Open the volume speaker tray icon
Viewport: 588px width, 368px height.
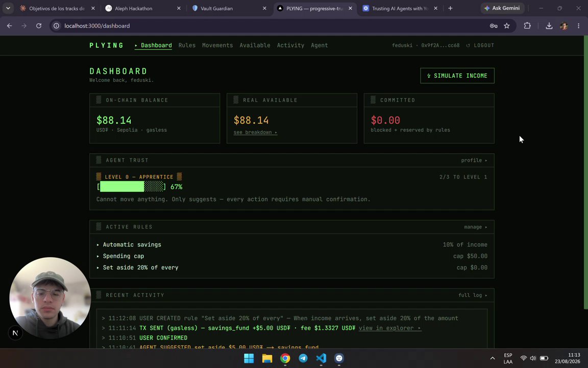pyautogui.click(x=533, y=358)
